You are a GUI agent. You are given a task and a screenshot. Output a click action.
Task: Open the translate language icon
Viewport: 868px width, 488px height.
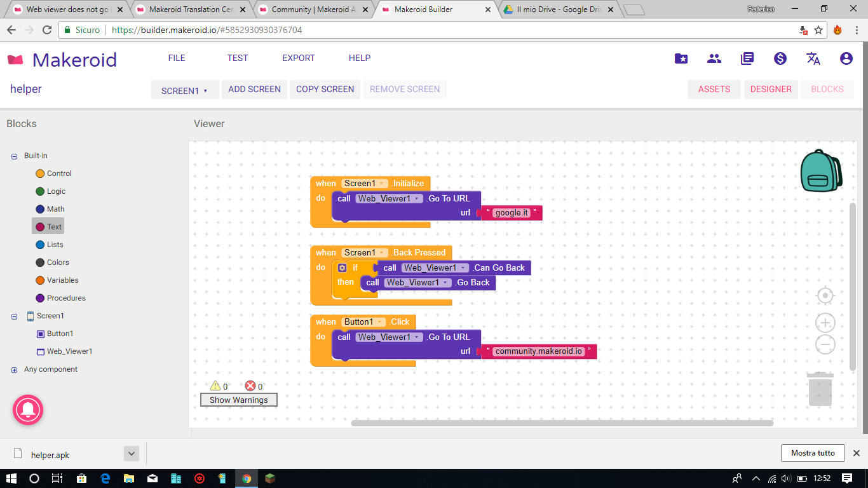813,58
